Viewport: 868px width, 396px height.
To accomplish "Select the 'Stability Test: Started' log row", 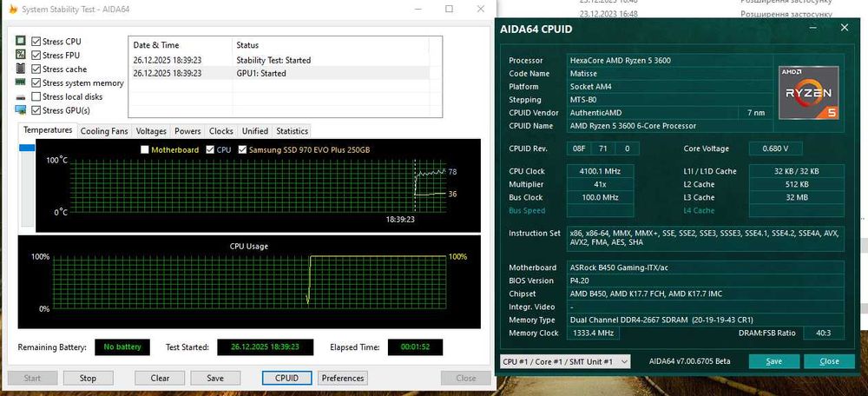I will [x=279, y=60].
